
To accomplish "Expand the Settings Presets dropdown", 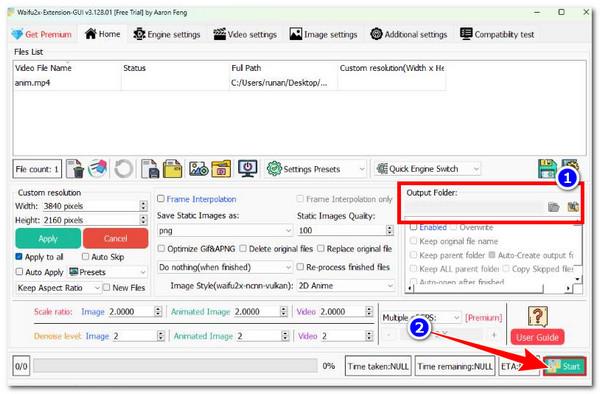I will click(316, 169).
